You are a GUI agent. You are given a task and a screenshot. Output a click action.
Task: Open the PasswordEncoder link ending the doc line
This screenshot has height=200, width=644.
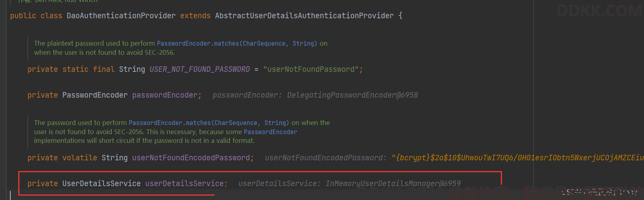pos(270,132)
